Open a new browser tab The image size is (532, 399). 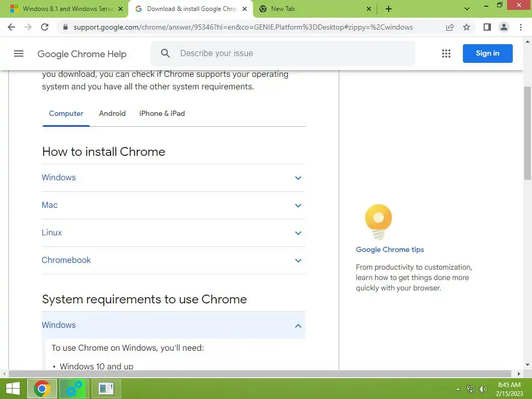click(x=389, y=9)
